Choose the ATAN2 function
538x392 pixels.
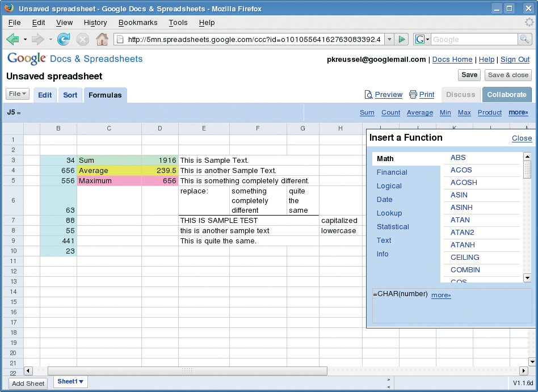tap(462, 233)
